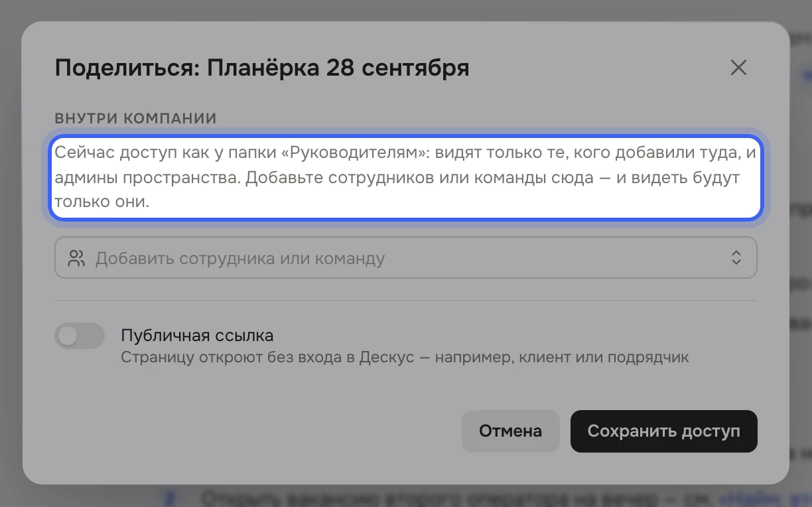Click the dialog title "Поделиться: Планёрка 28 сентября"
The image size is (812, 507).
[262, 68]
